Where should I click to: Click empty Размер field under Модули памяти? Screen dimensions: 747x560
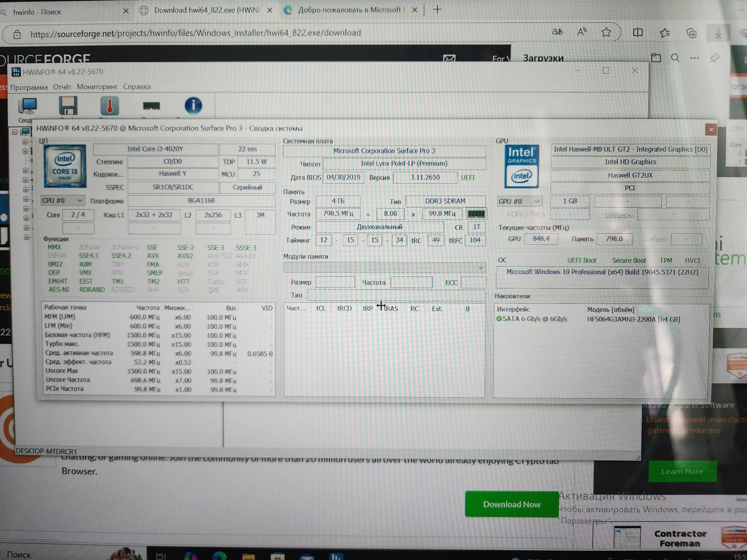pyautogui.click(x=335, y=282)
